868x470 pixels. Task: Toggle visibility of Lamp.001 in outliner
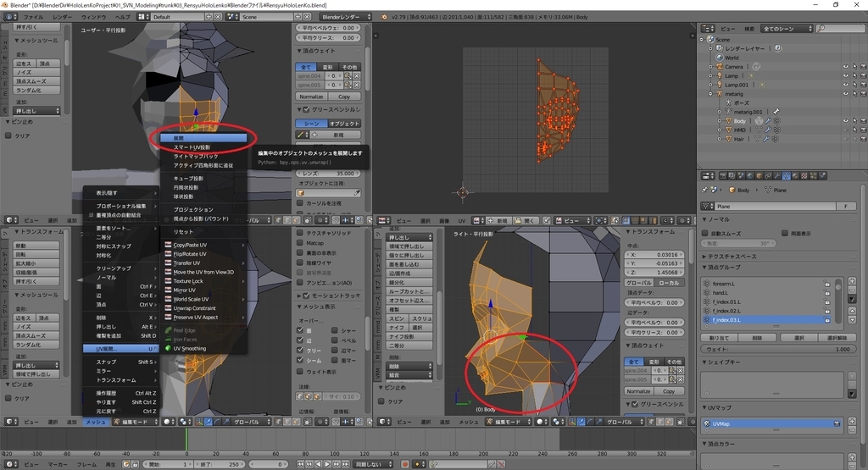(x=845, y=85)
